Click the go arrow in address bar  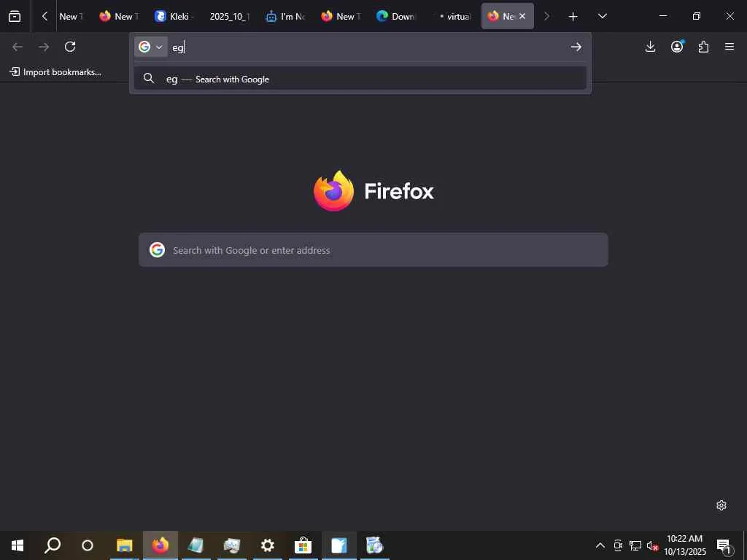[576, 47]
